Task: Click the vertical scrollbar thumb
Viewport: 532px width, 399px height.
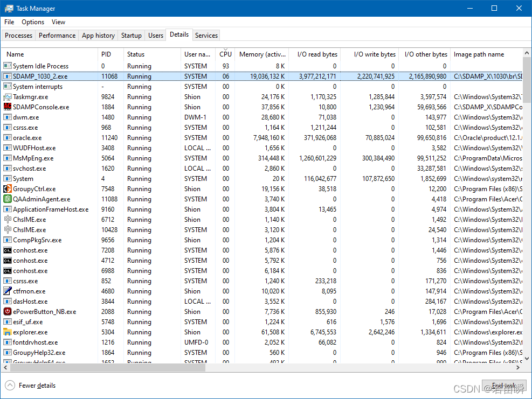Action: [527, 80]
